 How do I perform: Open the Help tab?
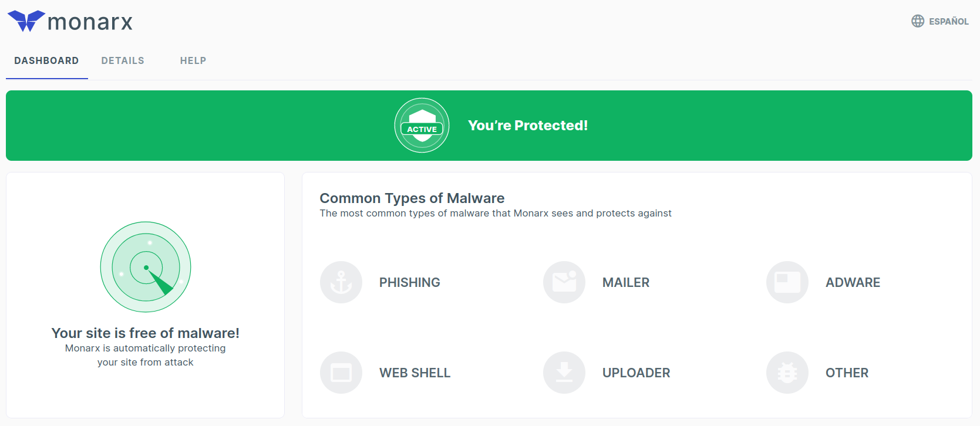(x=193, y=61)
